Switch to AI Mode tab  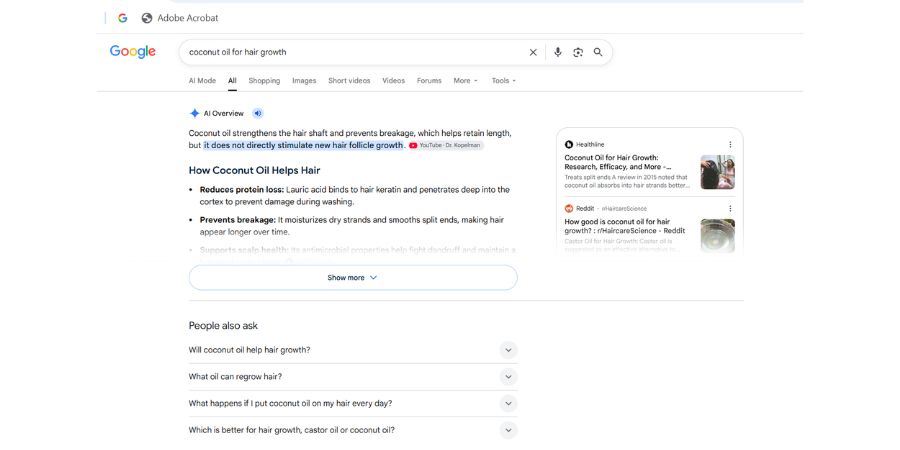(203, 81)
